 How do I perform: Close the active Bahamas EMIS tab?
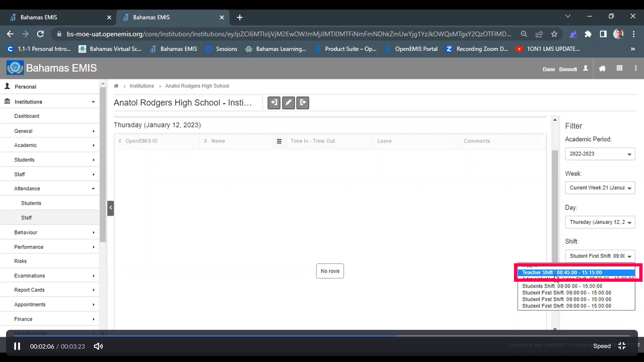[x=222, y=17]
